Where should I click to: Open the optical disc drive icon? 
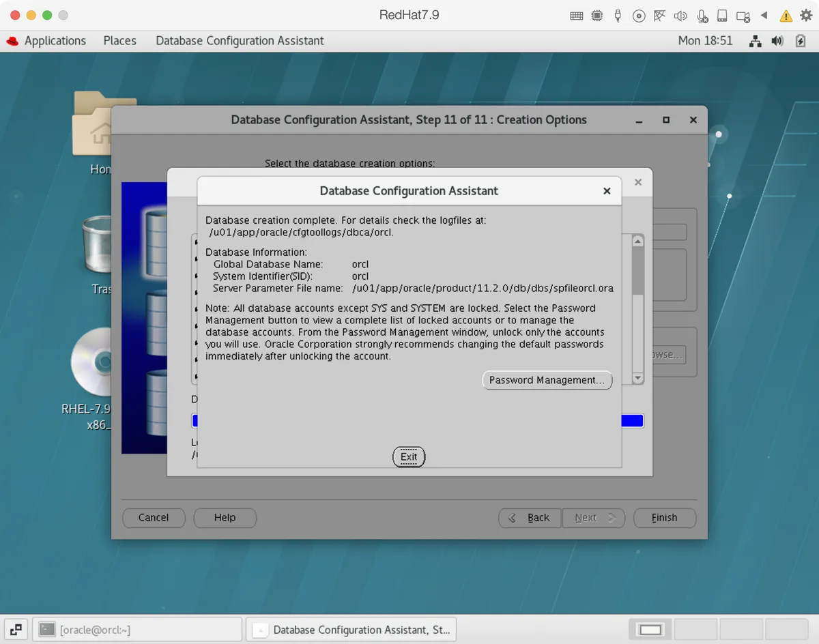click(x=639, y=15)
